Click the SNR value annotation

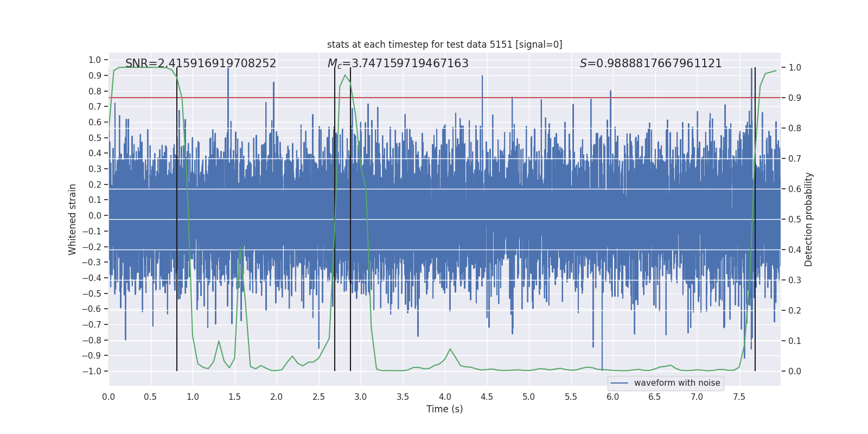pyautogui.click(x=201, y=63)
